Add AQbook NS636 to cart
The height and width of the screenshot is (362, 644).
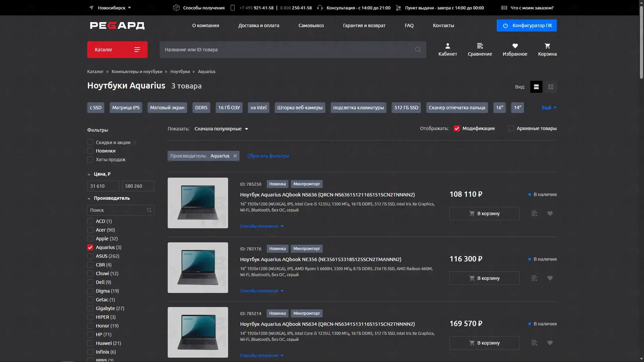[484, 214]
